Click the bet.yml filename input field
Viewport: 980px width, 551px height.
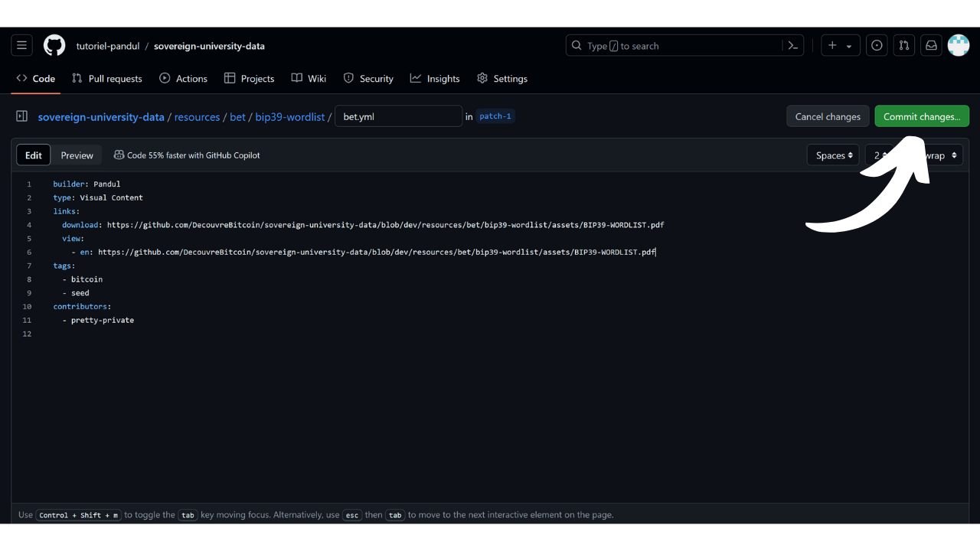pos(398,116)
